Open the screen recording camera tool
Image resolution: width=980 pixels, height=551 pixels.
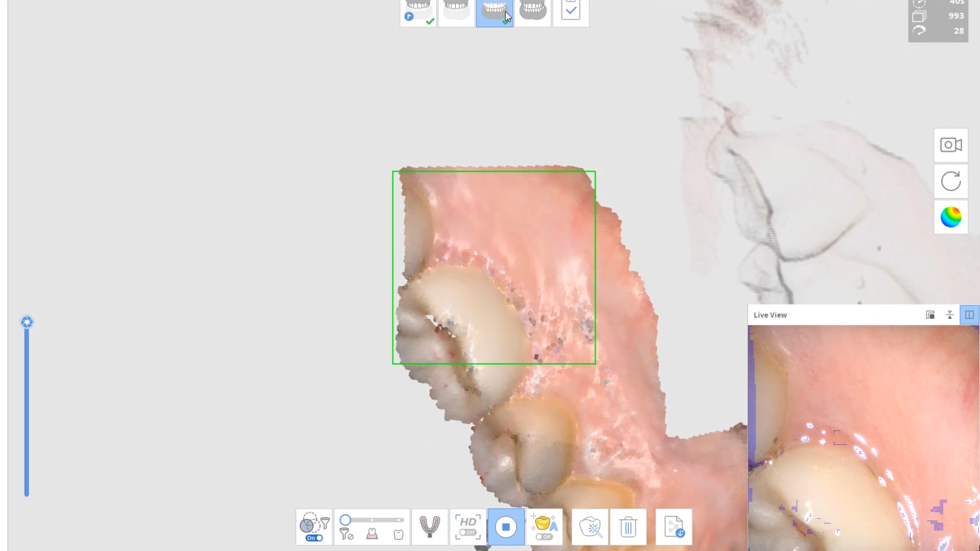coord(951,145)
